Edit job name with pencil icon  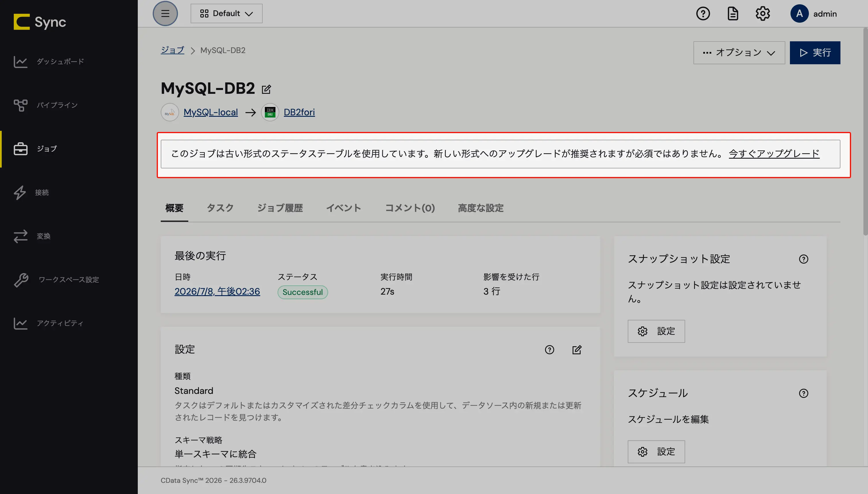click(x=266, y=89)
